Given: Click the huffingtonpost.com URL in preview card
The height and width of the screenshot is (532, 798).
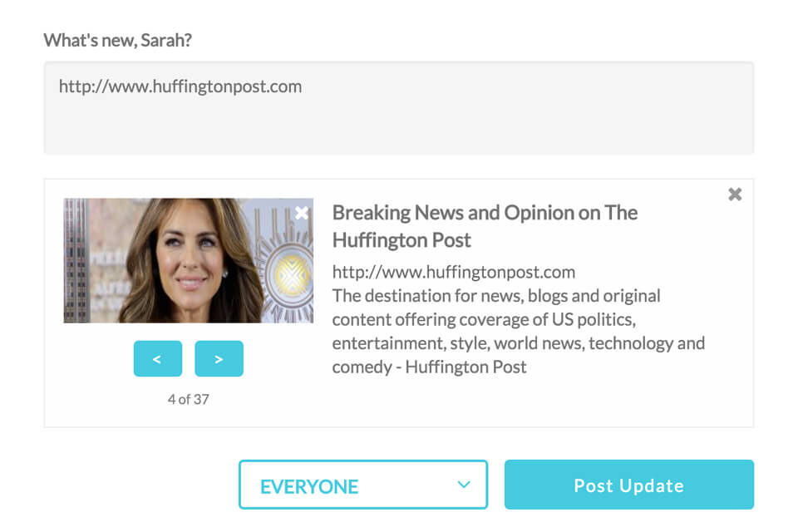Looking at the screenshot, I should (x=453, y=272).
